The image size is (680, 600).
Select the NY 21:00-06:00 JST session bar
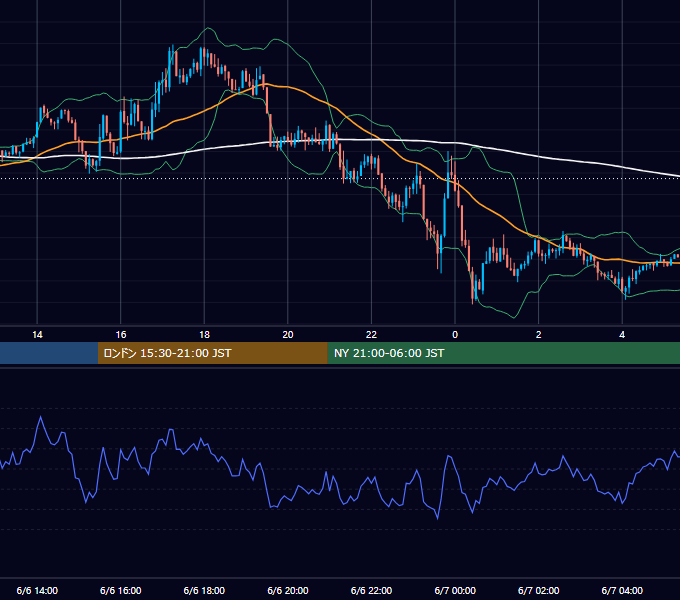coord(503,353)
